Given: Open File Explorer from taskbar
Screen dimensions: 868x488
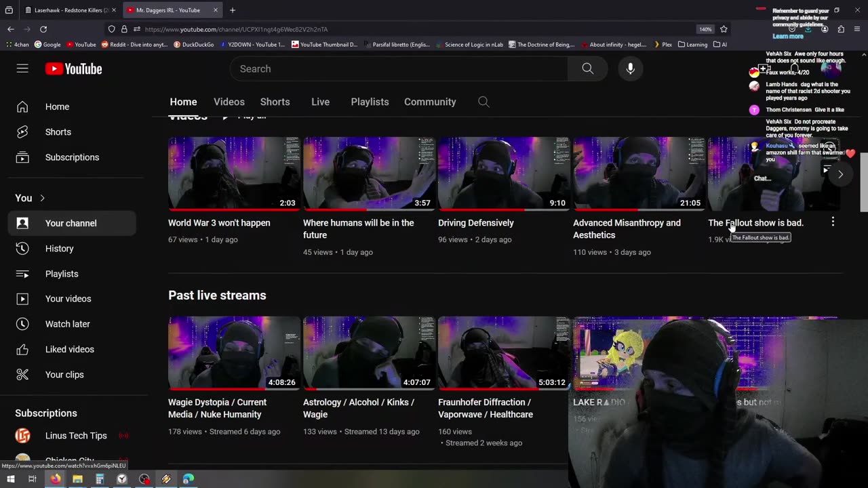Looking at the screenshot, I should [77, 479].
